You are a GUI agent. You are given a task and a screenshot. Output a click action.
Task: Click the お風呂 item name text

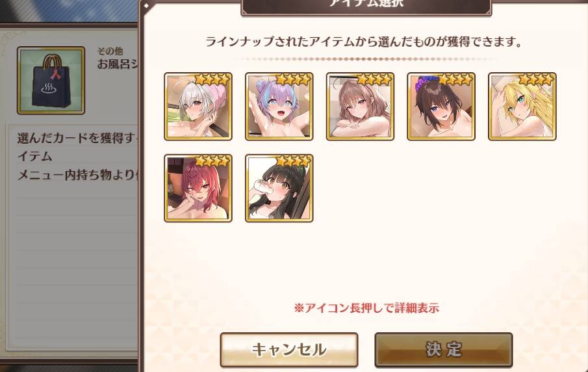click(118, 64)
